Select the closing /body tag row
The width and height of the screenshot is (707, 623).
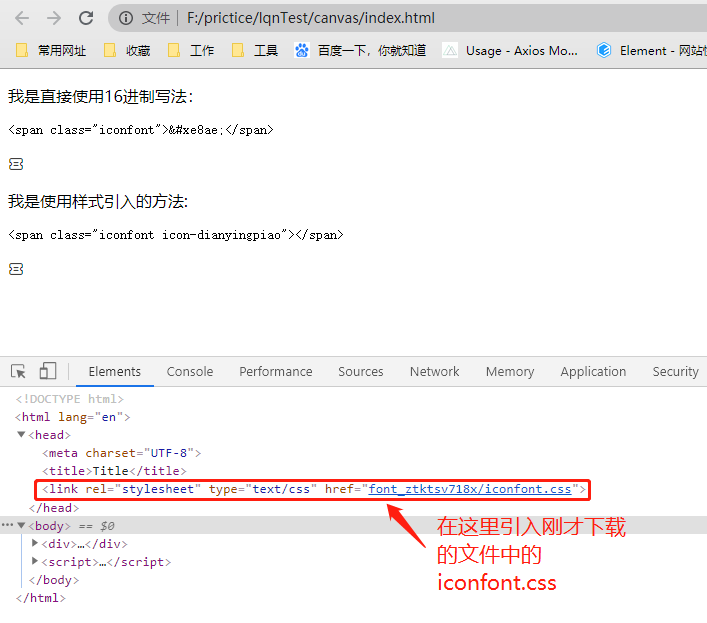[54, 580]
